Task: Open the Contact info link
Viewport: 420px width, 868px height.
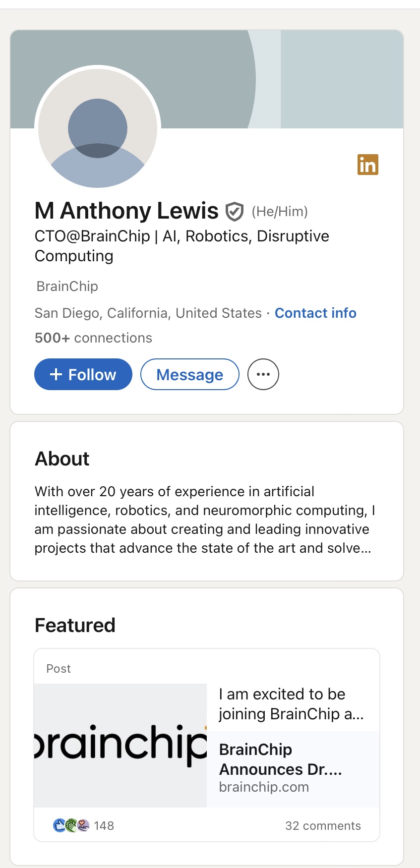Action: coord(315,313)
